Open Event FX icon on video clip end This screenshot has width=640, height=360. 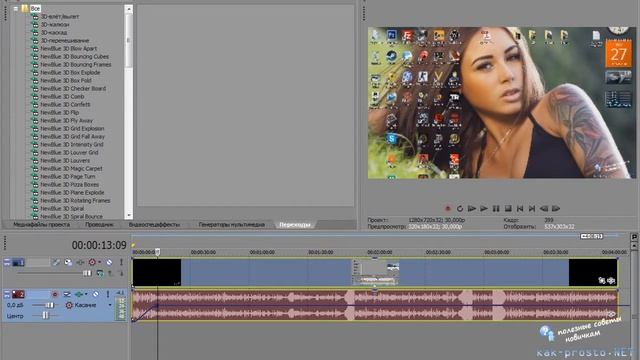(x=611, y=280)
